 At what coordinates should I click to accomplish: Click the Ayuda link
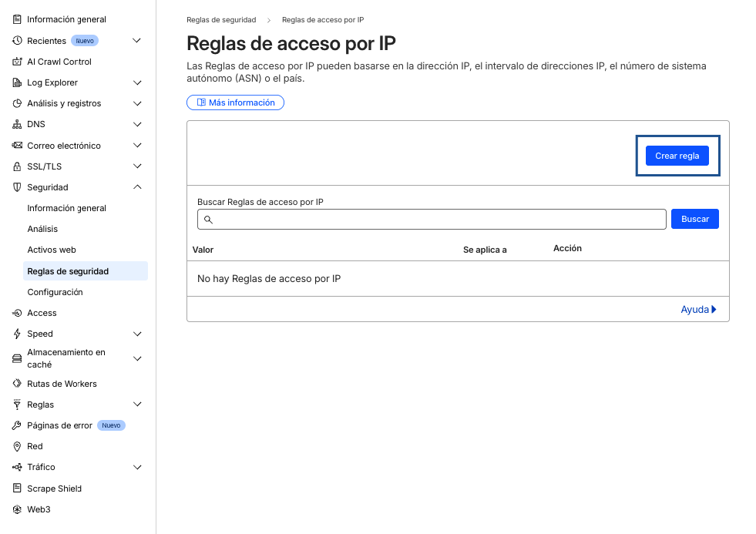coord(696,309)
